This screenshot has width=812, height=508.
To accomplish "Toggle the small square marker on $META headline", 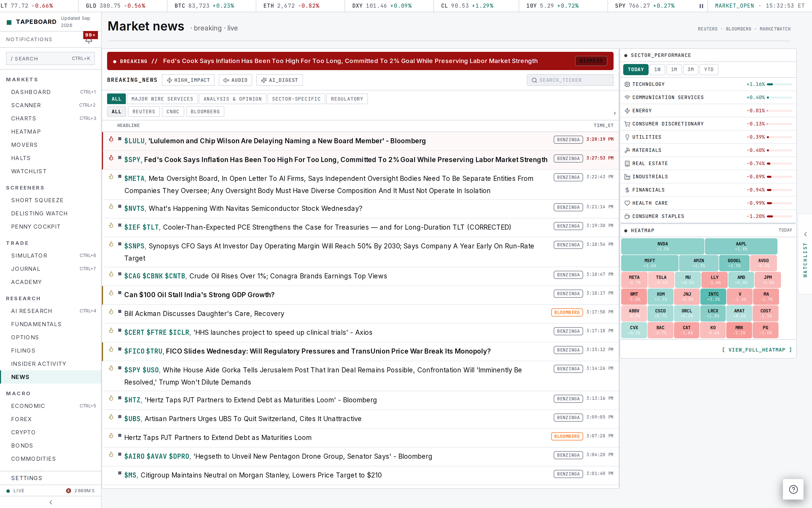I will 120,176.
